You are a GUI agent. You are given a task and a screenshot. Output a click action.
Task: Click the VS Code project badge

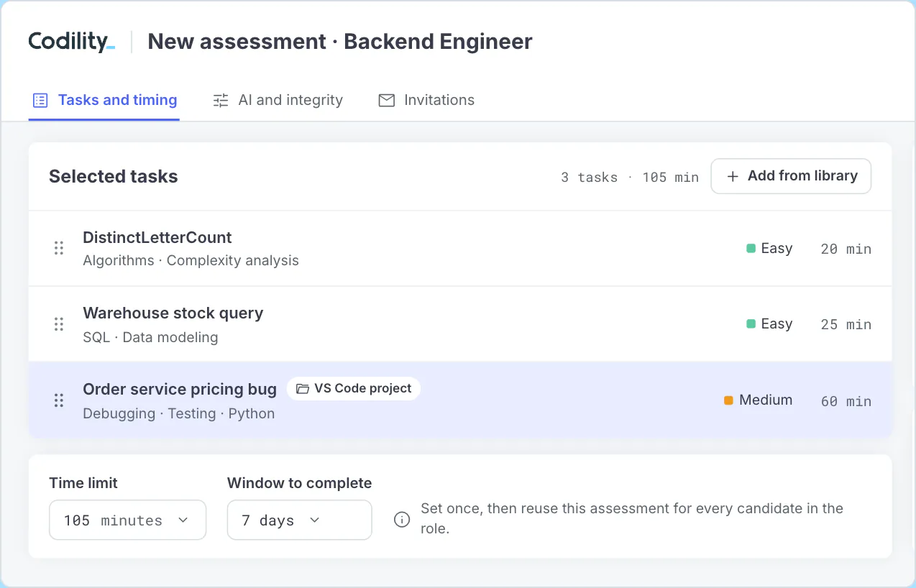pyautogui.click(x=354, y=389)
